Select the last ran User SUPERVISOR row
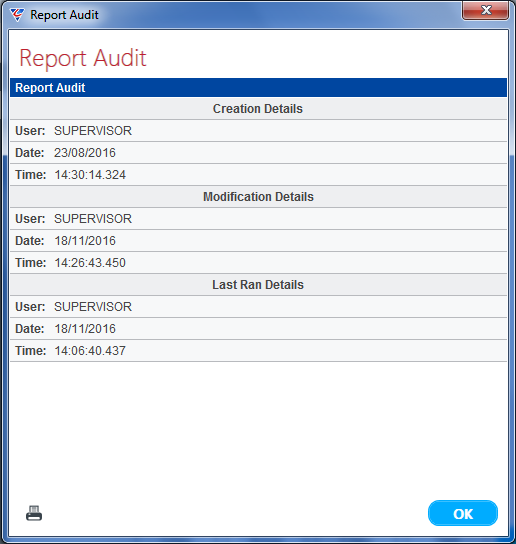The height and width of the screenshot is (544, 516). tap(258, 306)
